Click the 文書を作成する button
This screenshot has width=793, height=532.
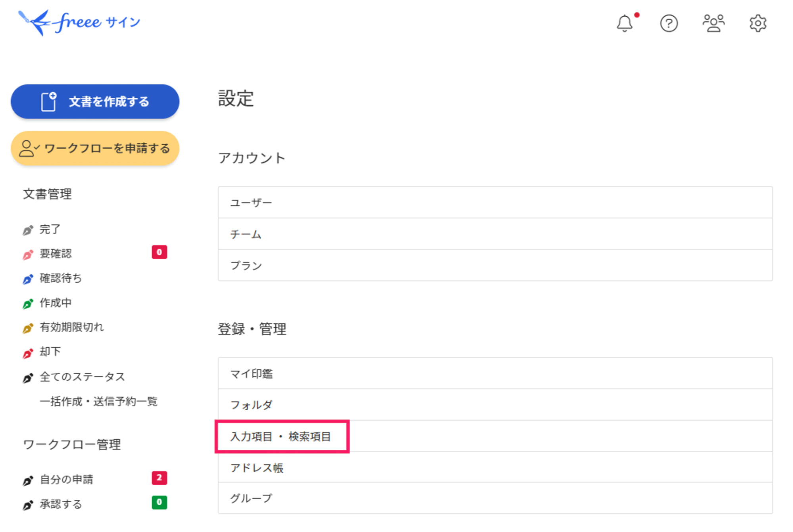click(94, 101)
